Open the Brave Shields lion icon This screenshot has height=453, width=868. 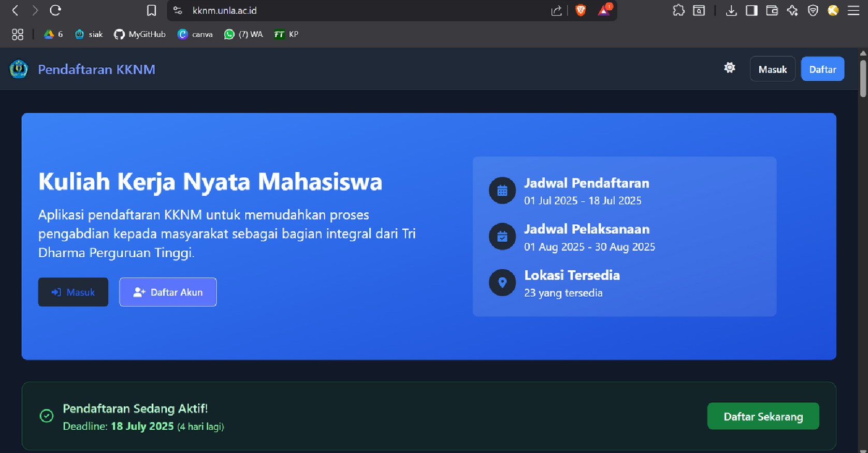[x=581, y=10]
